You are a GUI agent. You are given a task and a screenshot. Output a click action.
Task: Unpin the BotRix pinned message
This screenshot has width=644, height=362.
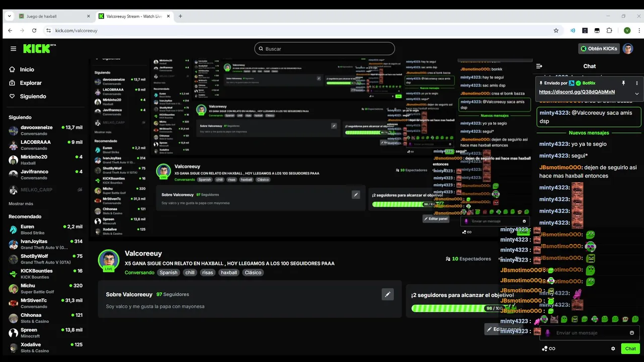click(x=623, y=83)
